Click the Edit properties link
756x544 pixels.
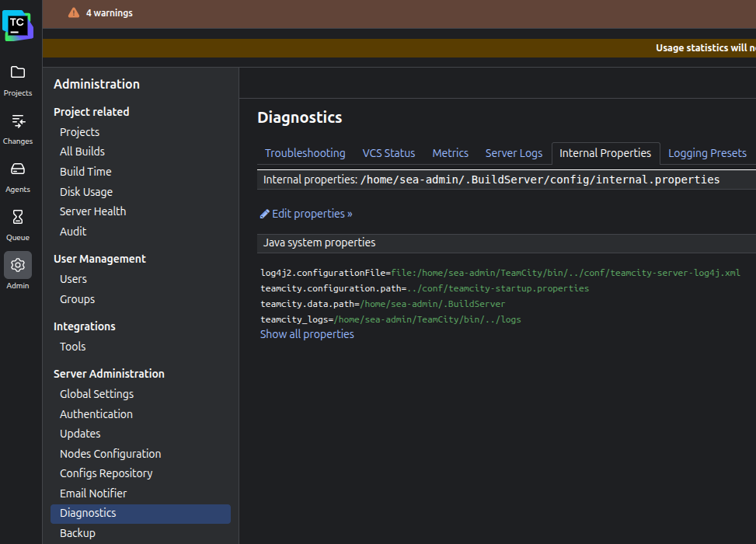pos(312,214)
